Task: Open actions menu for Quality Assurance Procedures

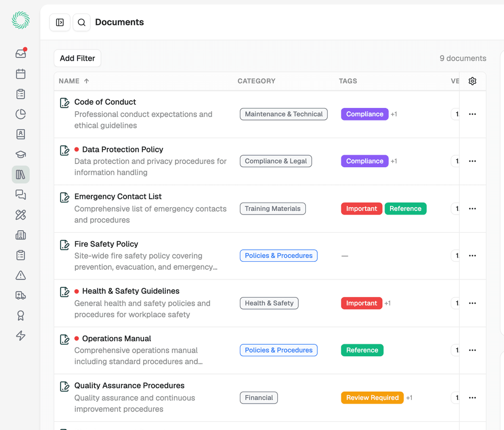Action: click(x=472, y=398)
